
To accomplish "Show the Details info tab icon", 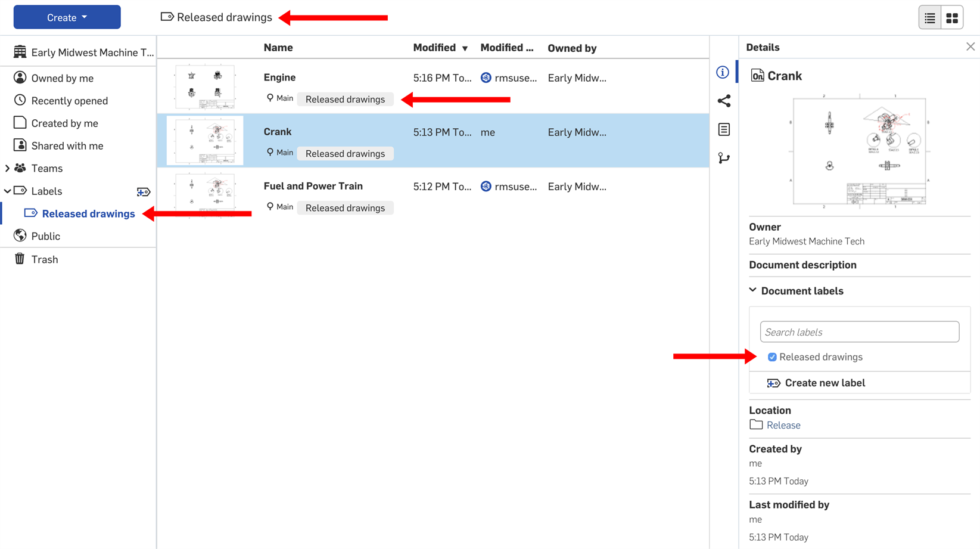I will (723, 72).
